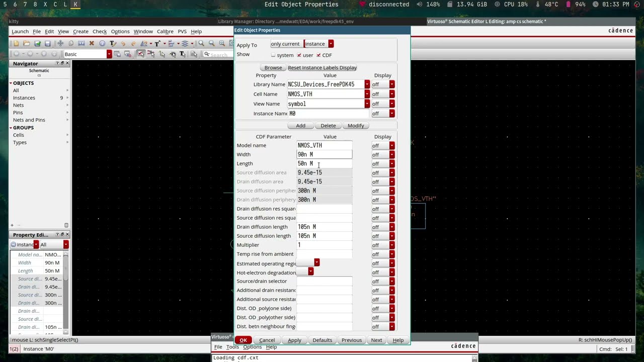Toggle the CDF checkbox in Show row
The image size is (644, 362).
[318, 55]
